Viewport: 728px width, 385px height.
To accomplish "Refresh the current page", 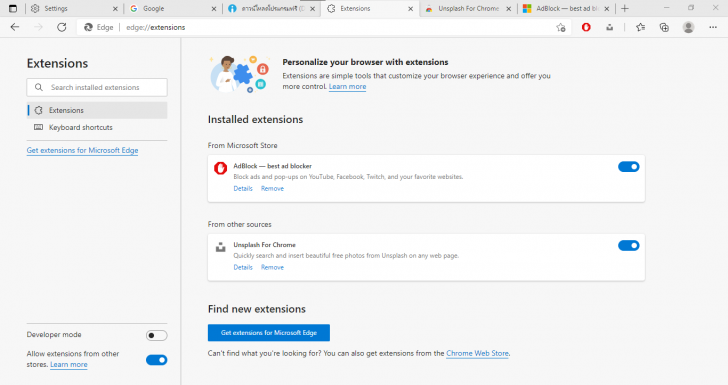I will pyautogui.click(x=62, y=27).
